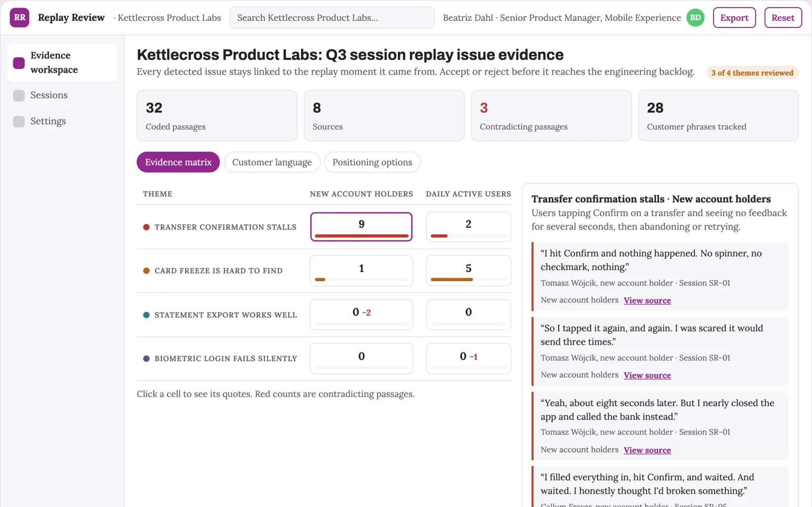The image size is (812, 507).
Task: Click the "3 of 4 themes reviewed" badge
Action: pos(752,73)
